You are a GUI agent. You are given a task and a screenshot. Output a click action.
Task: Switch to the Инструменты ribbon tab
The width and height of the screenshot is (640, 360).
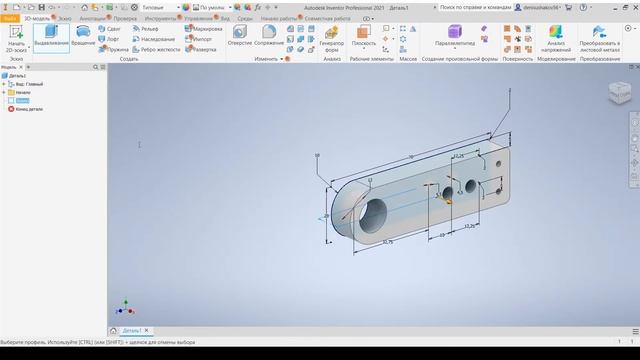pos(160,18)
